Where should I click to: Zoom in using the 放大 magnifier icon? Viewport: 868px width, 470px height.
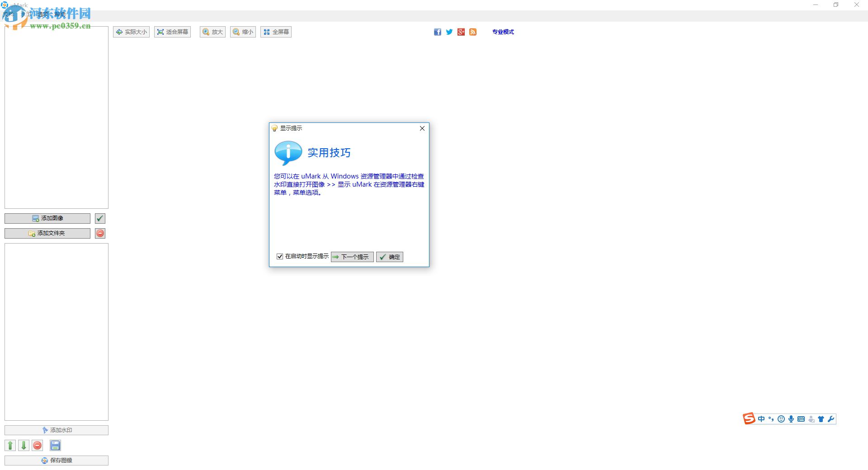[x=212, y=32]
